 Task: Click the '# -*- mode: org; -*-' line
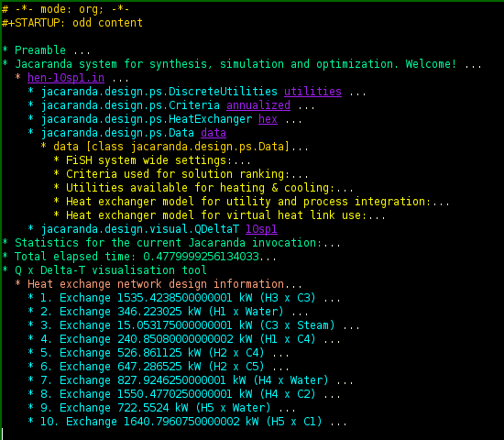click(x=66, y=9)
